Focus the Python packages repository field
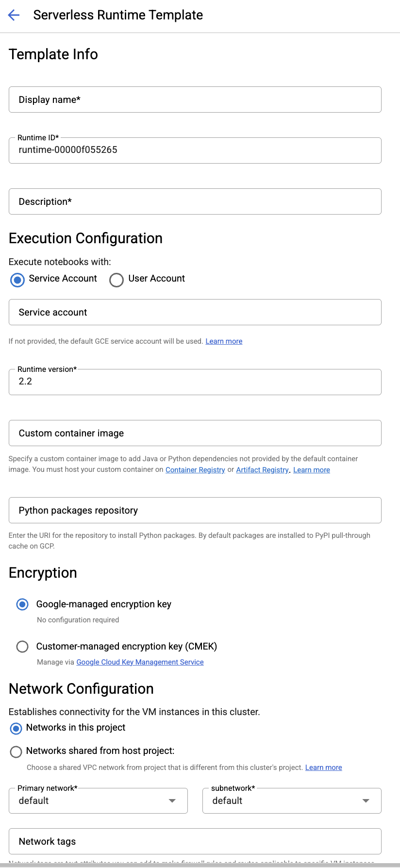 [195, 510]
